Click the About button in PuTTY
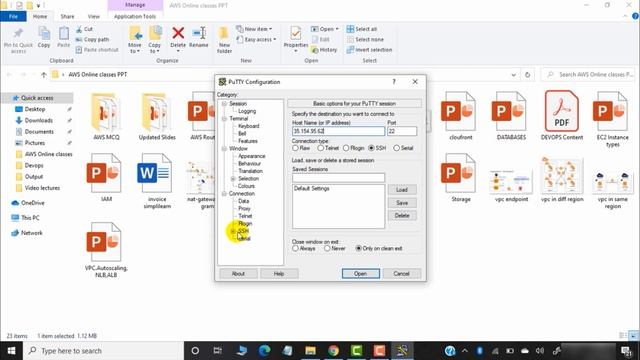640x360 pixels. click(238, 273)
